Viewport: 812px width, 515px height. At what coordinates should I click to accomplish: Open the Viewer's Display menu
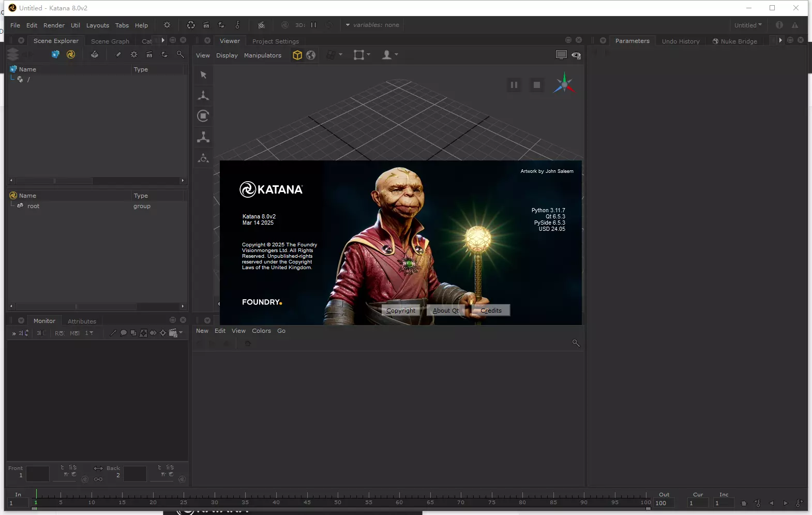click(x=227, y=55)
